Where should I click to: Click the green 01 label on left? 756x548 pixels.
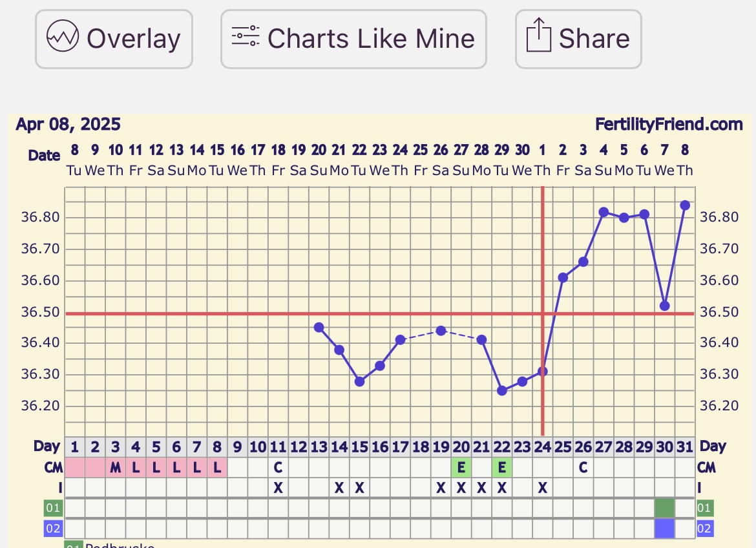pos(53,508)
